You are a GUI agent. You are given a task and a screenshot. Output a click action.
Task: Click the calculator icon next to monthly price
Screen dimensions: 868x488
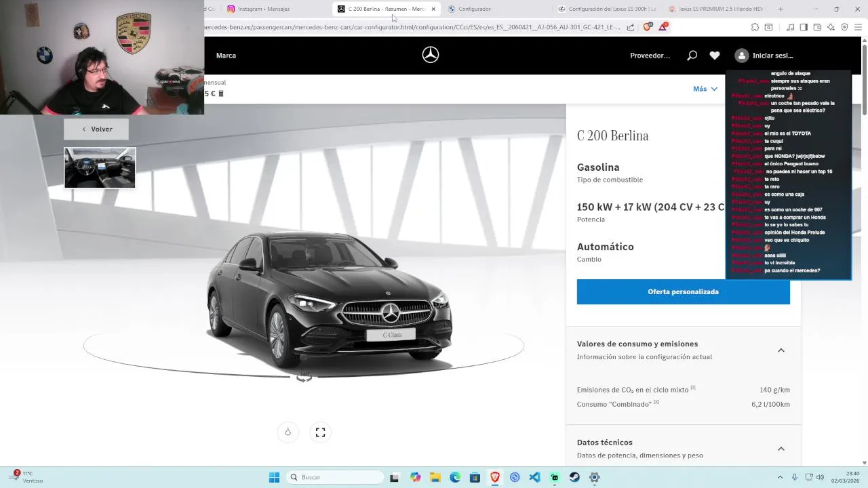click(221, 94)
